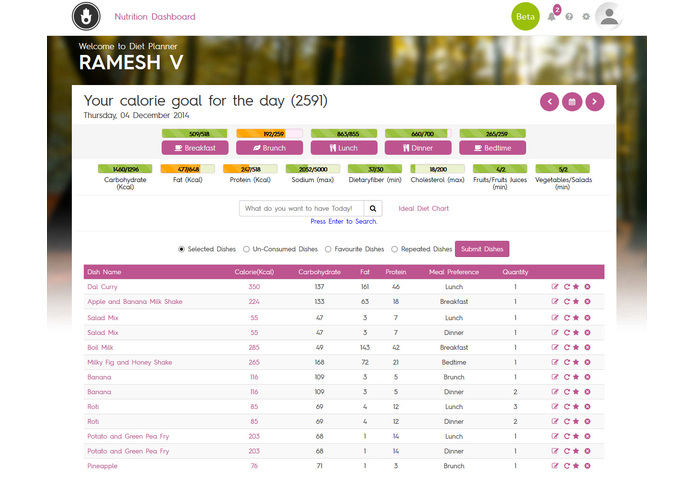The height and width of the screenshot is (494, 695).
Task: Refresh the Apple and Banana Milk Shake row
Action: click(566, 302)
